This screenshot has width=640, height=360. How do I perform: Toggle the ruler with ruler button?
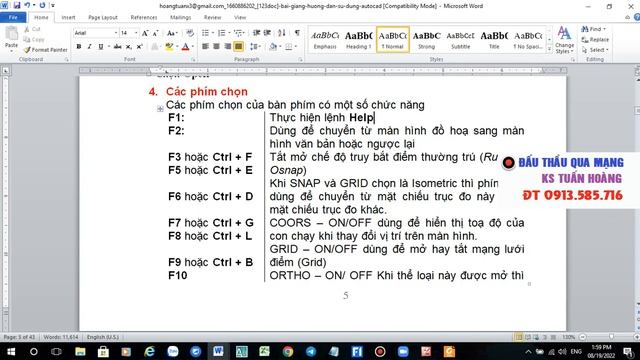point(637,71)
